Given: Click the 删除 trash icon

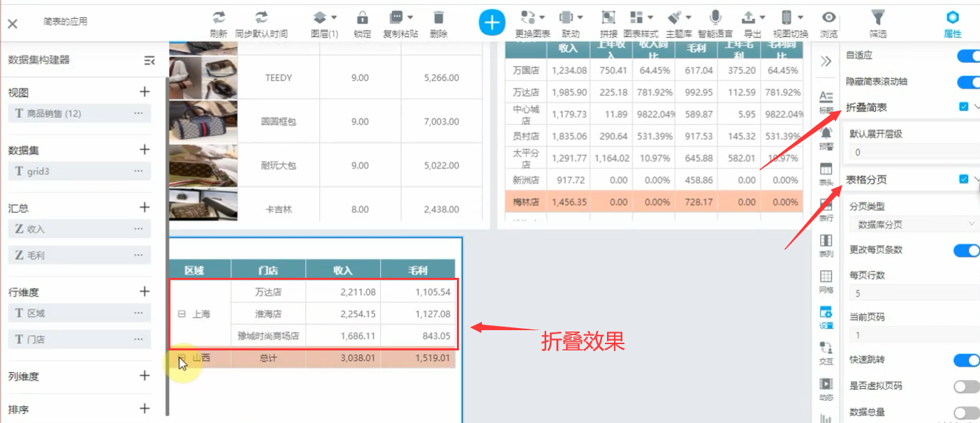Looking at the screenshot, I should 439,17.
